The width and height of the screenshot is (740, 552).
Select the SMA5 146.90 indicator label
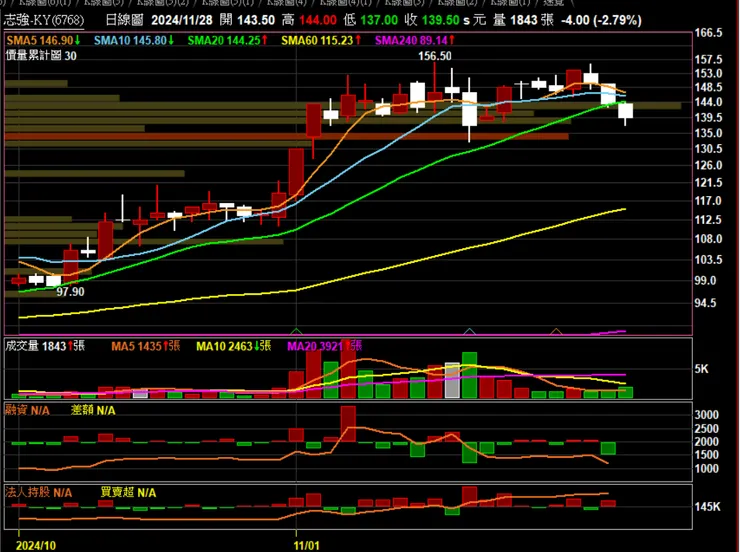(x=43, y=41)
